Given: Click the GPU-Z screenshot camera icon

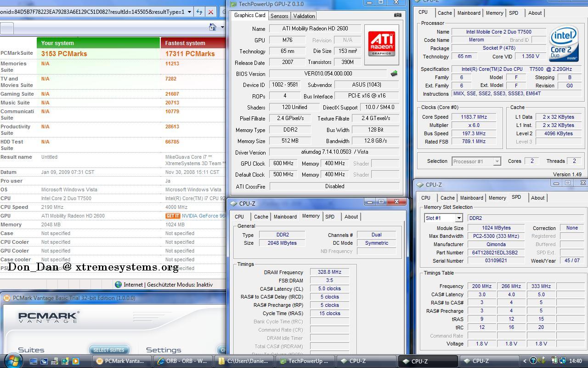Looking at the screenshot, I should [397, 15].
